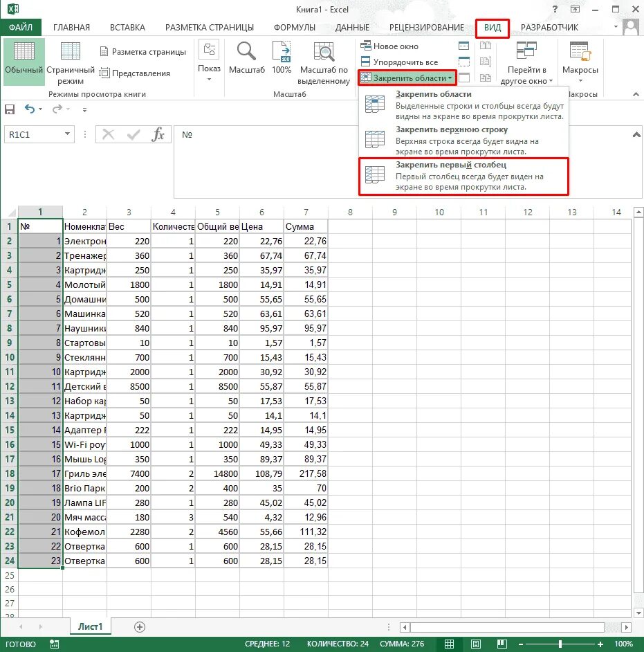The height and width of the screenshot is (652, 644).
Task: Click the user account avatar
Action: point(631,28)
